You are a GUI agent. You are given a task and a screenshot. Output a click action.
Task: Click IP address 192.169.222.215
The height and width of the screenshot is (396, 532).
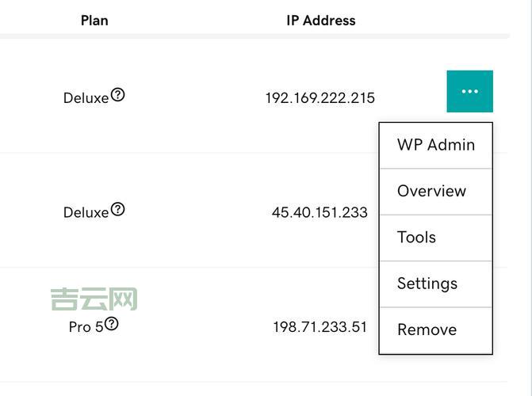pos(320,98)
